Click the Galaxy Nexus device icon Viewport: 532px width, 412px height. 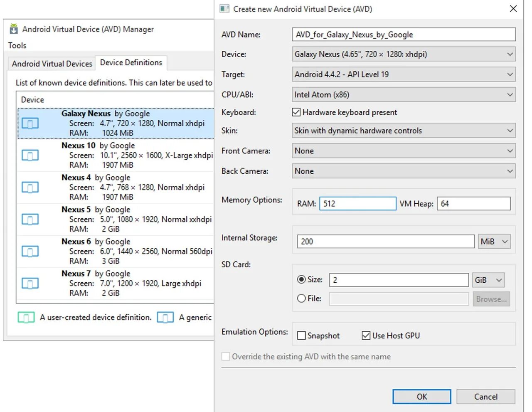(30, 123)
